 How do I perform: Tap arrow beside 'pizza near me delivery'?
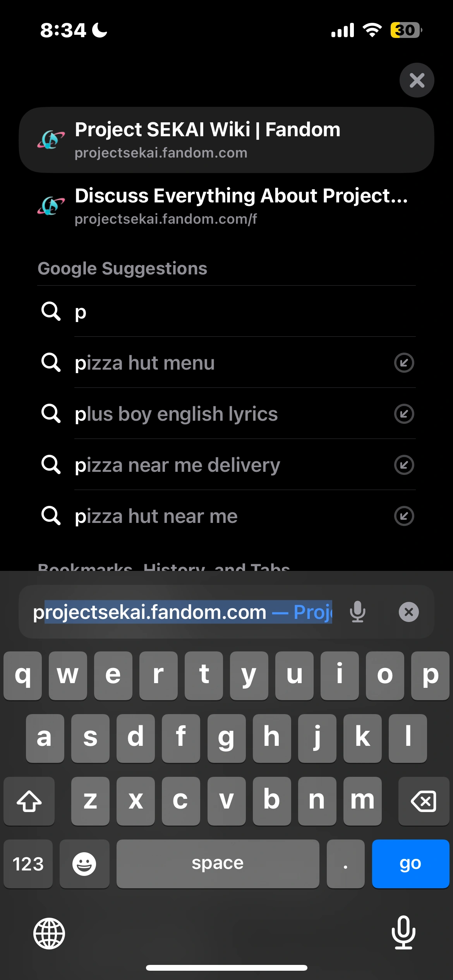(x=404, y=465)
